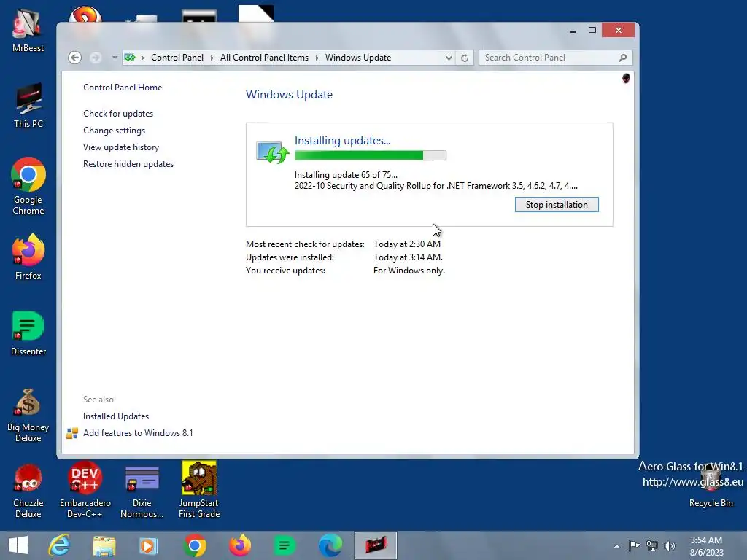Select the Embarcadero Dev-C++ desktop icon
The width and height of the screenshot is (747, 560).
pos(85,490)
